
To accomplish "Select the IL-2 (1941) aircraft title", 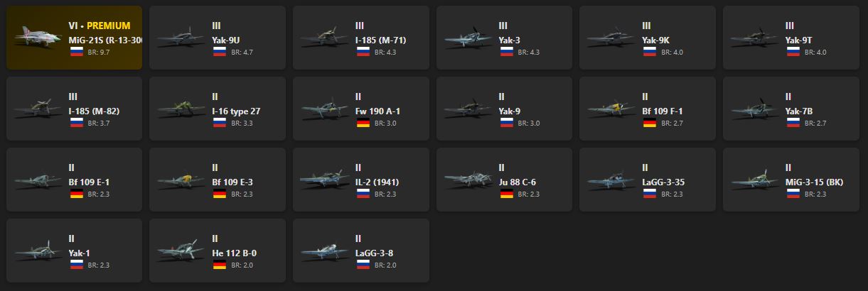I will [377, 182].
